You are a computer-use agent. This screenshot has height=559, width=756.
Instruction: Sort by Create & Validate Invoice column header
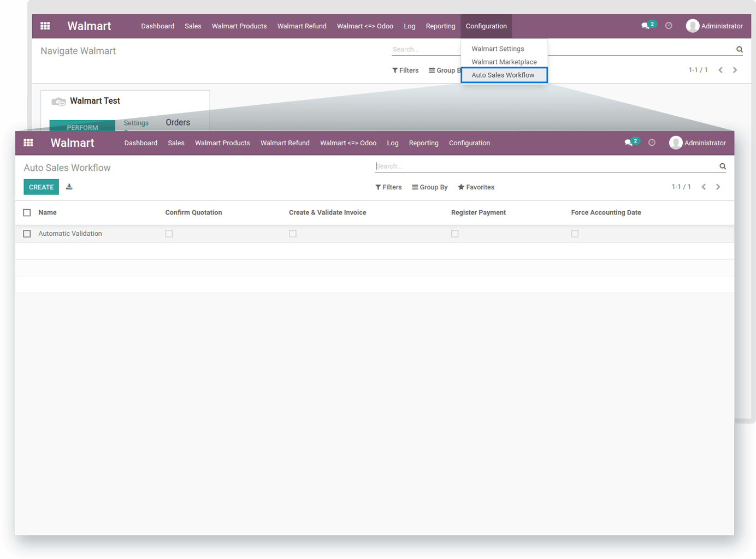click(x=327, y=212)
